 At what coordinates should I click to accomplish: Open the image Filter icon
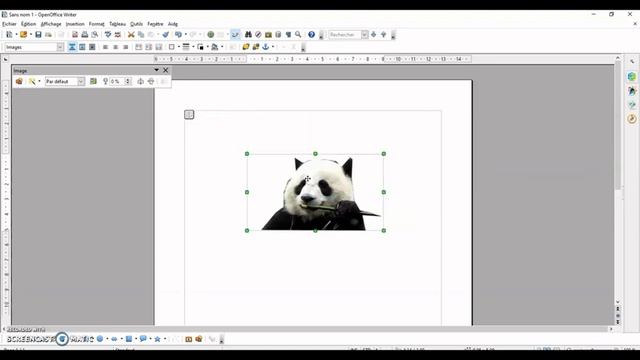click(32, 82)
